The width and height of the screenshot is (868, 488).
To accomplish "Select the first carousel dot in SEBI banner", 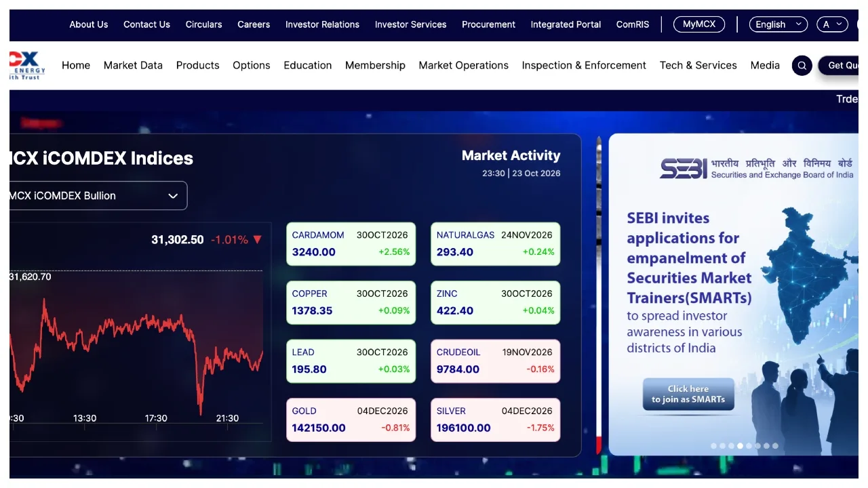I will (713, 446).
